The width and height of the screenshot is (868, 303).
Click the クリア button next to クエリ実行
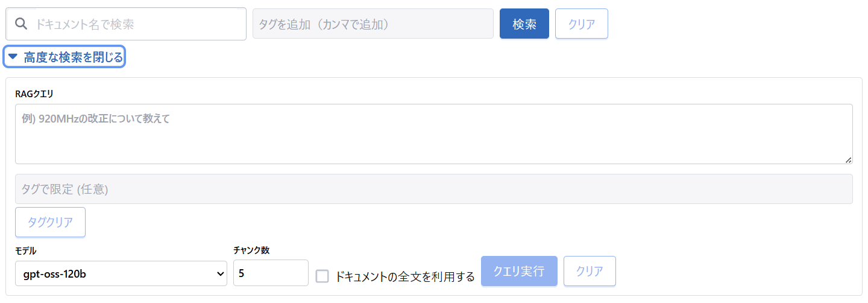coord(590,271)
